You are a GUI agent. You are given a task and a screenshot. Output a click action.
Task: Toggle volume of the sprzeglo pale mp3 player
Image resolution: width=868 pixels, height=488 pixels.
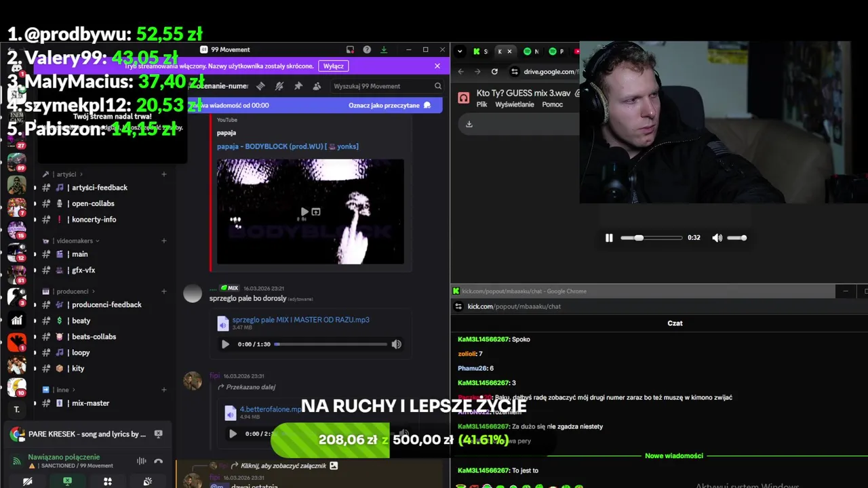click(396, 344)
